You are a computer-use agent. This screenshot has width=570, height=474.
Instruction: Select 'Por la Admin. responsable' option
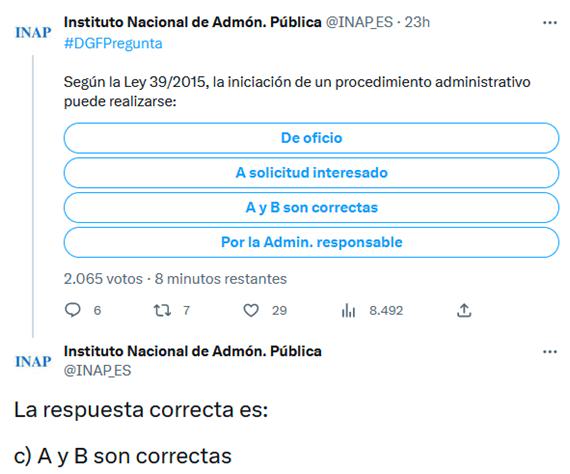(x=311, y=242)
